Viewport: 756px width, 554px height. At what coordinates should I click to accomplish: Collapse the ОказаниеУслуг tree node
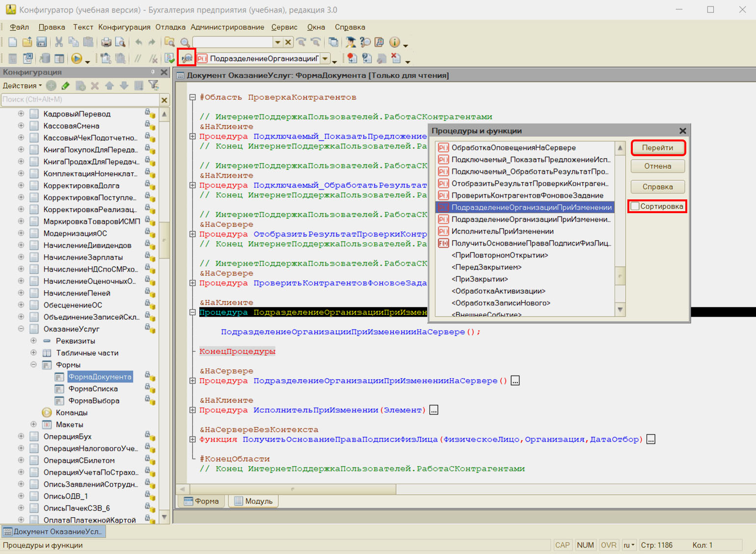[x=21, y=329]
